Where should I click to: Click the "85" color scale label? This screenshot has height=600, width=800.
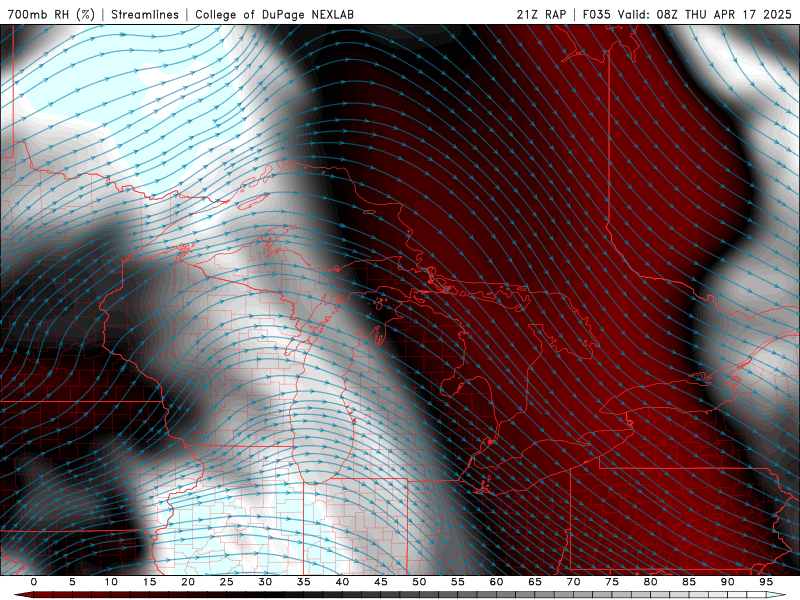pyautogui.click(x=689, y=582)
